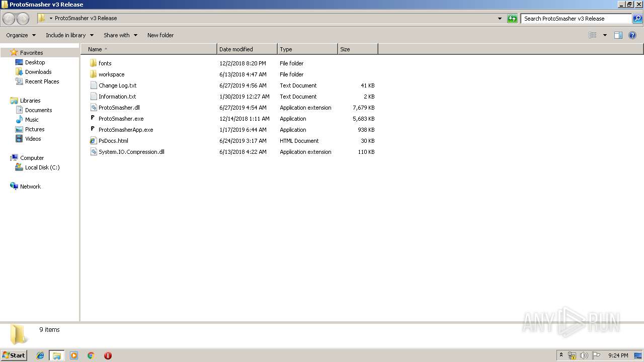Open the view options dropdown arrow

(x=605, y=35)
